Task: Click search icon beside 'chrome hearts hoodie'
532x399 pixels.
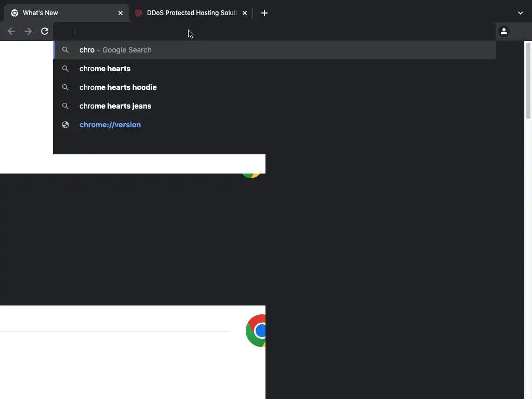Action: click(x=65, y=87)
